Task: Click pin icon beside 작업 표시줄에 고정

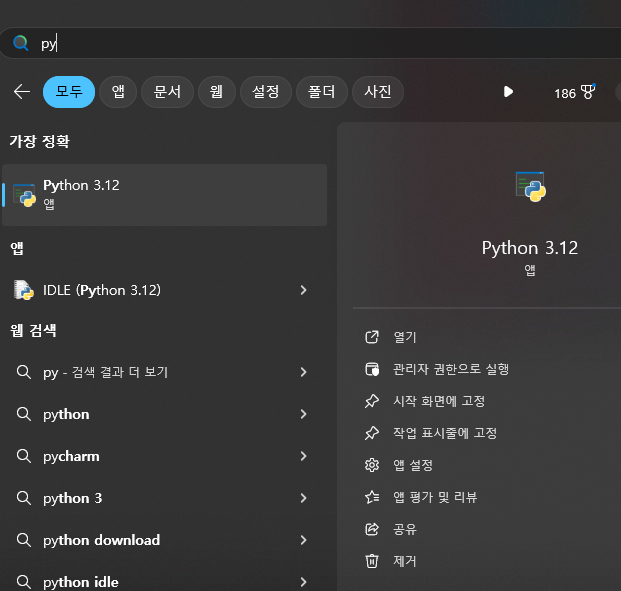Action: click(371, 433)
